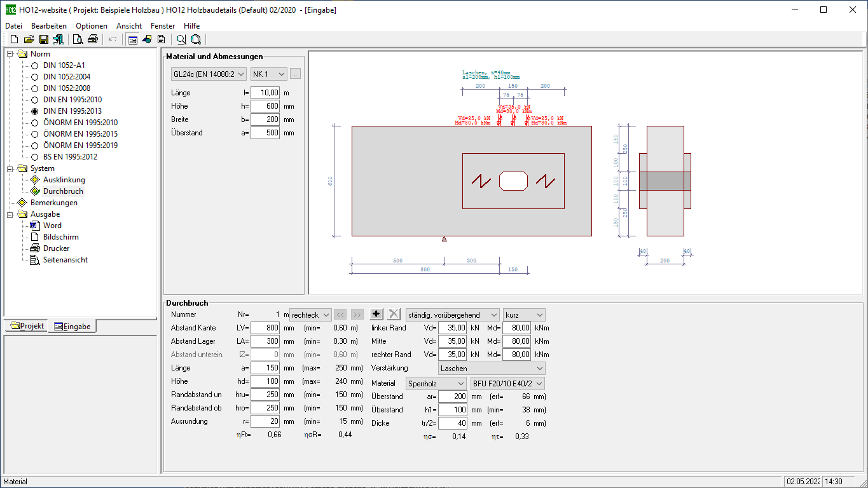The height and width of the screenshot is (488, 868).
Task: Collapse the Norm tree node
Action: pyautogui.click(x=11, y=54)
